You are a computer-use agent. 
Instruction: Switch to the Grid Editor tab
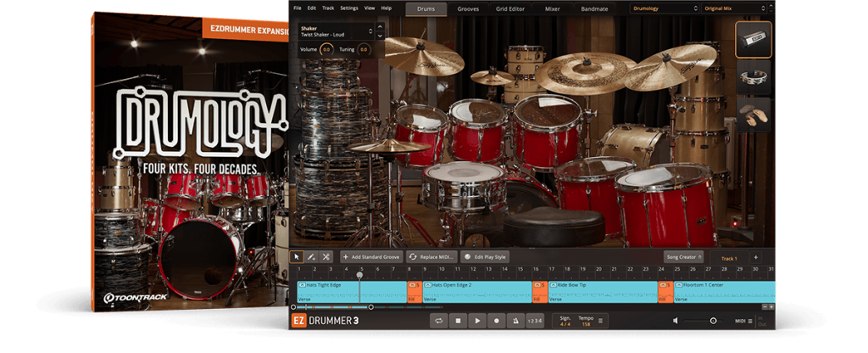tap(510, 8)
